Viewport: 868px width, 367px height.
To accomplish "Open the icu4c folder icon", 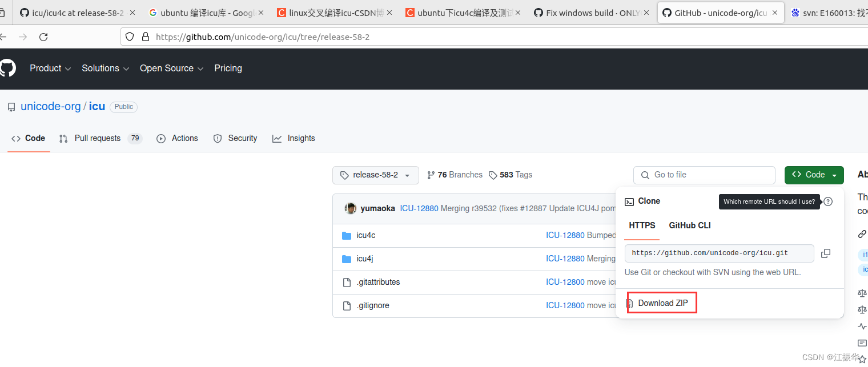I will click(x=346, y=236).
